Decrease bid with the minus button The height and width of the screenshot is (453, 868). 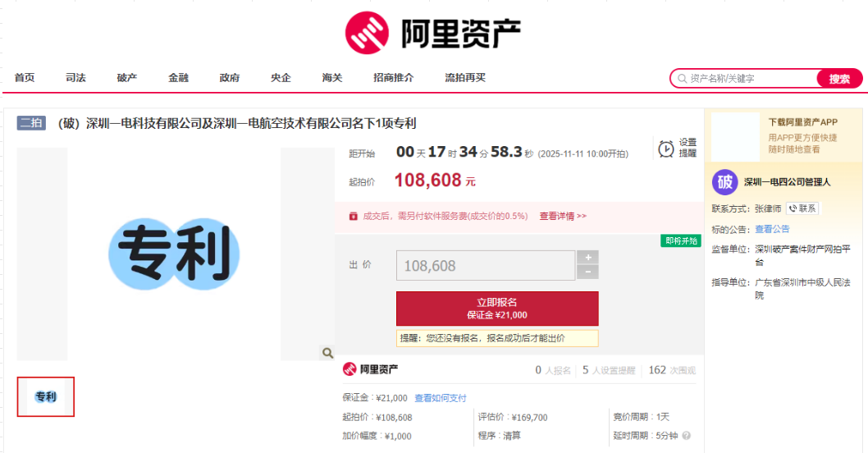coord(587,272)
